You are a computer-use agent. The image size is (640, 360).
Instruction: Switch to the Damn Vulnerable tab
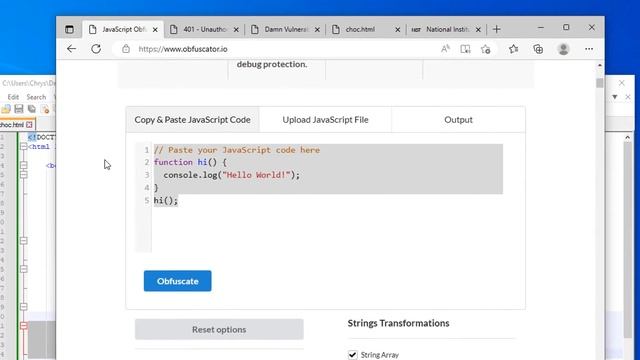[x=286, y=29]
